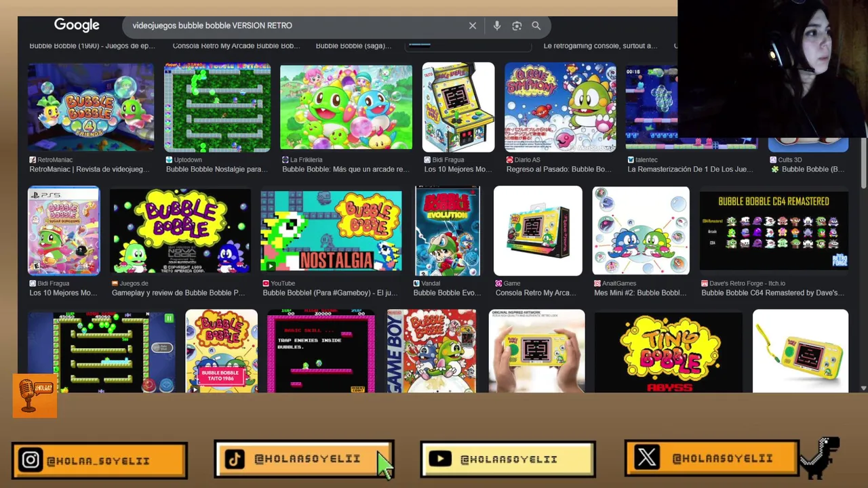Open the Game retro console box thumbnail
Viewport: 868px width, 488px height.
[x=538, y=231]
